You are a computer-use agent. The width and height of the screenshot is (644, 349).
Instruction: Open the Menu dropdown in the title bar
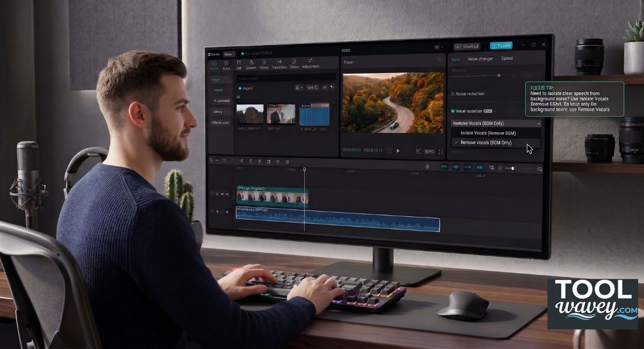(229, 54)
